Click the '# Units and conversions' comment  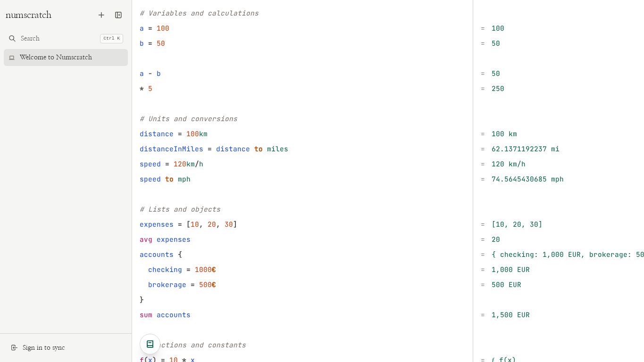click(x=189, y=119)
